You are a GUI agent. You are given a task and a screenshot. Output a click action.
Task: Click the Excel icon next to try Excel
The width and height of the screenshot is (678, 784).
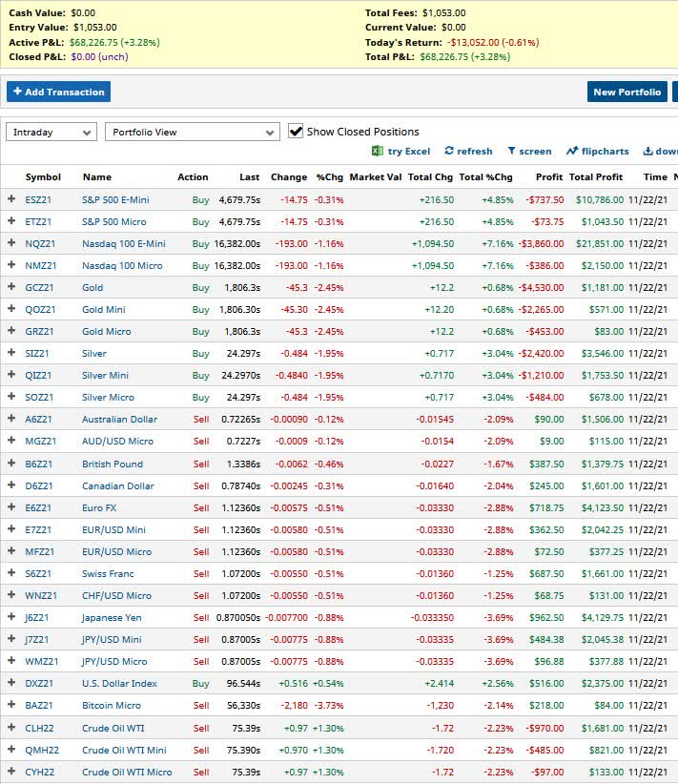tap(378, 151)
